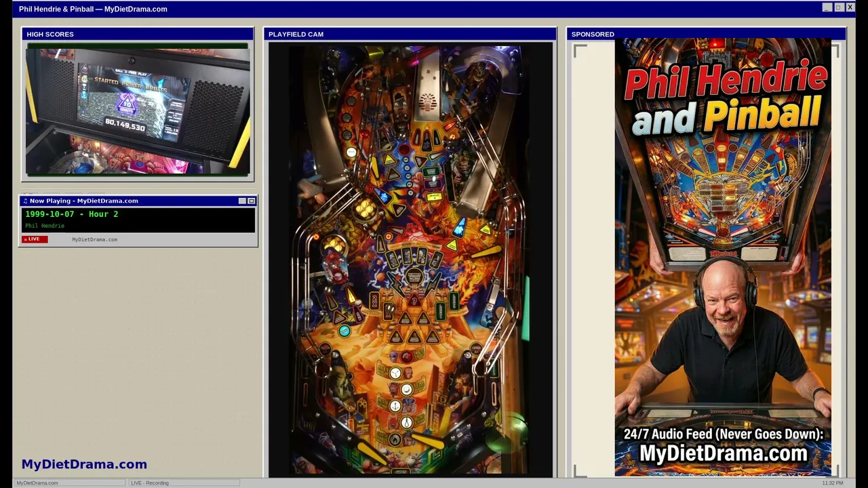This screenshot has height=488, width=868.
Task: Click the red LIVE badge
Action: [x=35, y=239]
